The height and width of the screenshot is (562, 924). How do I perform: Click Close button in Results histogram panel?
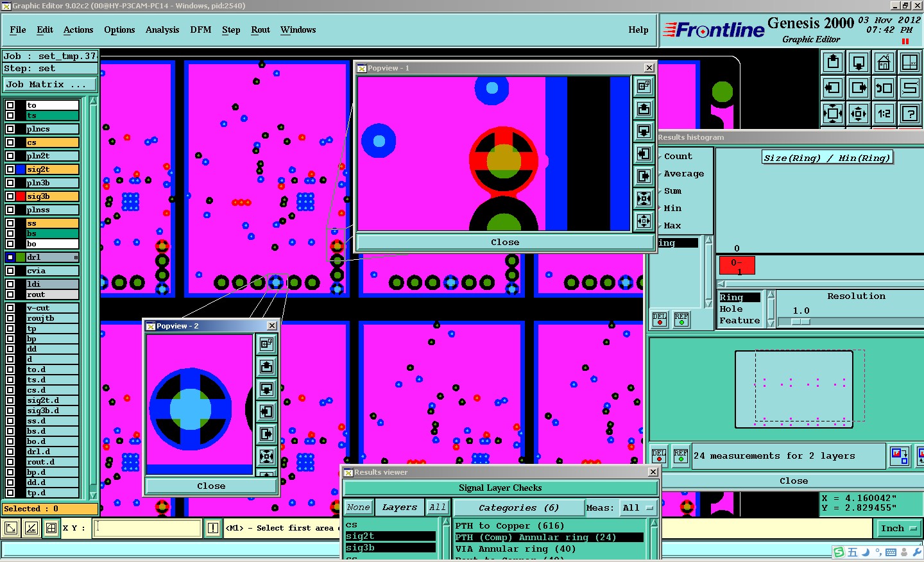(793, 481)
